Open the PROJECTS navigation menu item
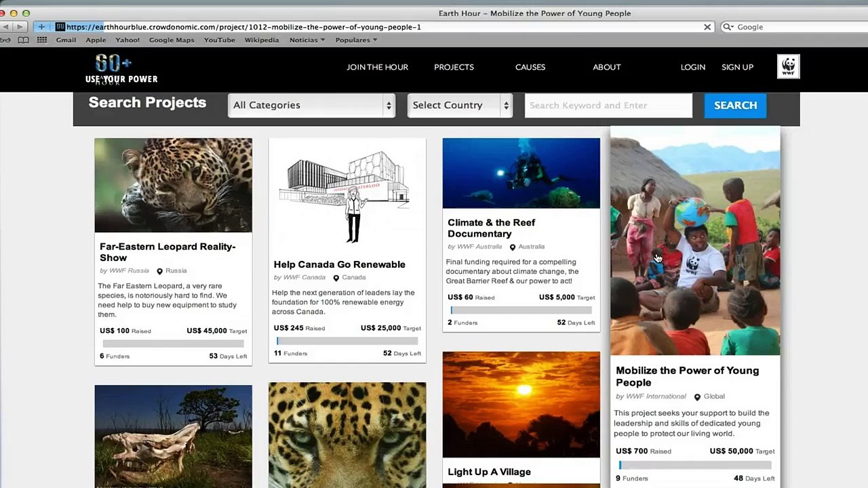 click(454, 67)
